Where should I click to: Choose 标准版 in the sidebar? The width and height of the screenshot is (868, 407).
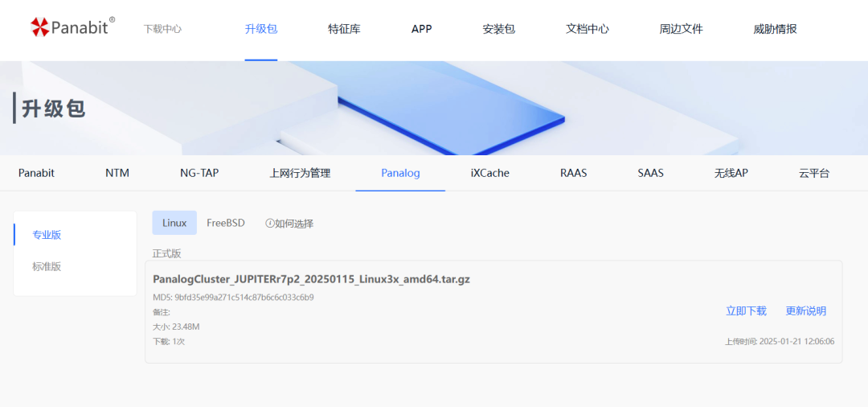47,266
